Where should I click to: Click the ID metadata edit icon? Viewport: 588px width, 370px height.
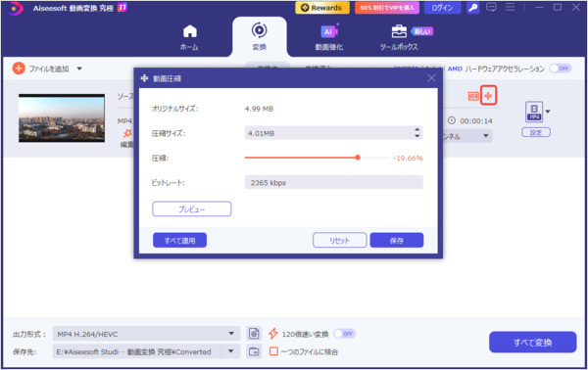pyautogui.click(x=473, y=96)
